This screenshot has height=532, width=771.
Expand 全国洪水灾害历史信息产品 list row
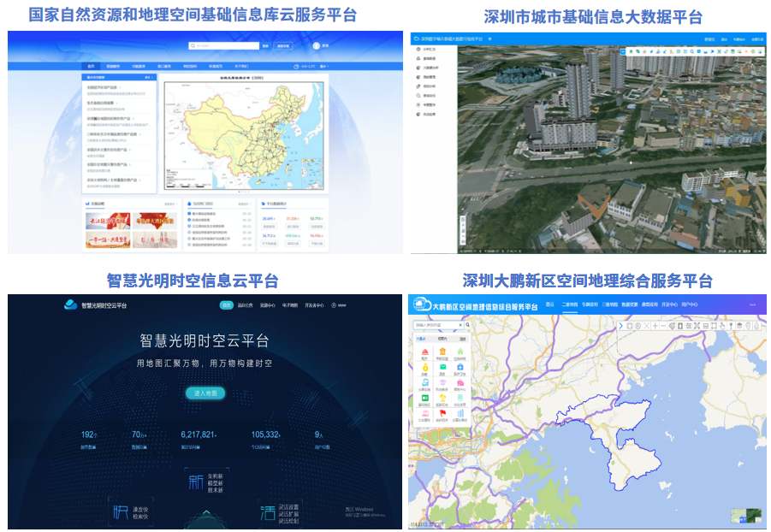(x=120, y=151)
